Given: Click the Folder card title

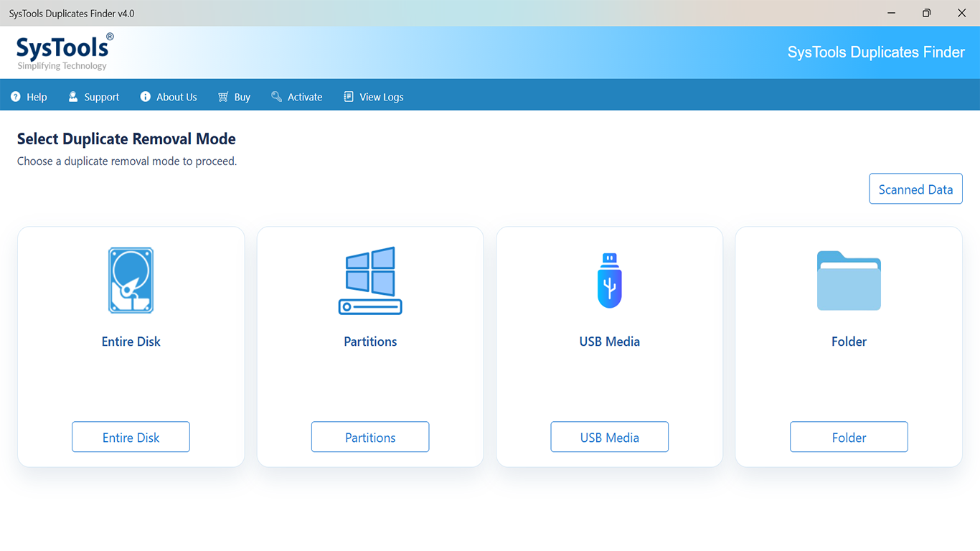Looking at the screenshot, I should point(849,342).
